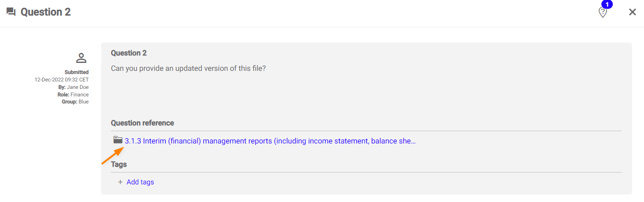Click the Question reference section heading
This screenshot has height=202, width=644.
[x=142, y=123]
